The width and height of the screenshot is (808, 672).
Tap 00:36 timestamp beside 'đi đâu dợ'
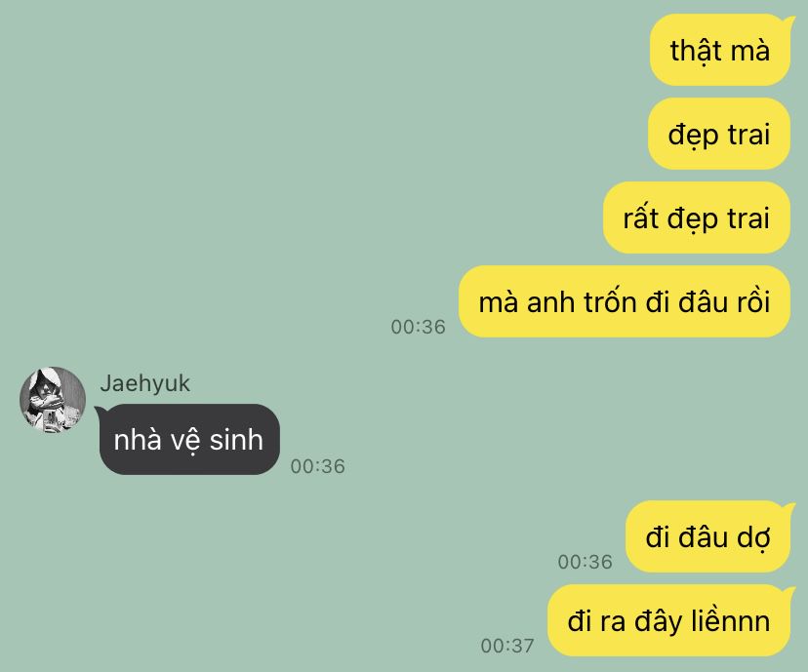585,561
